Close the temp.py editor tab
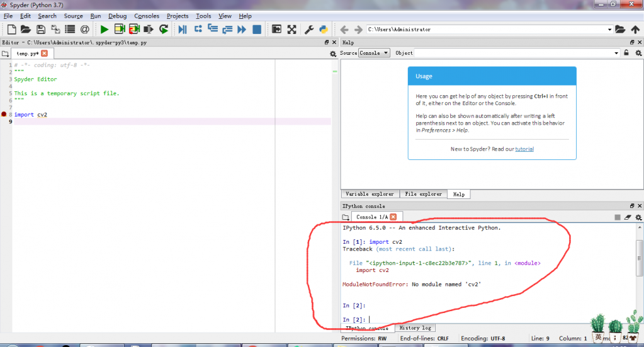 [x=44, y=54]
